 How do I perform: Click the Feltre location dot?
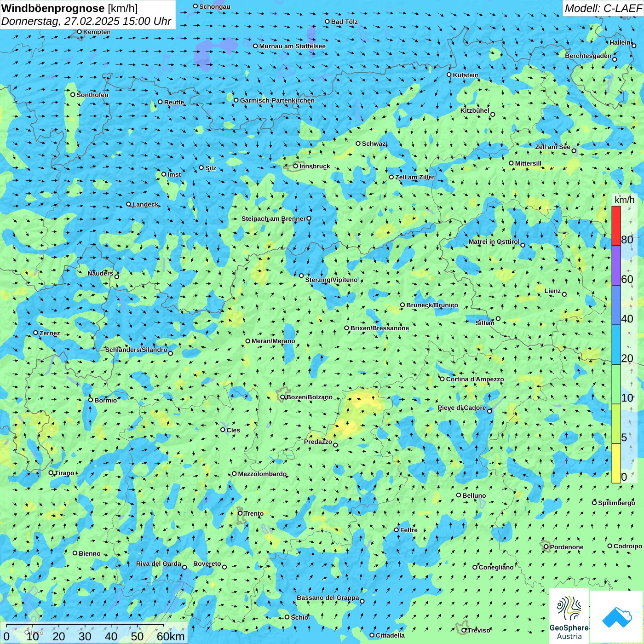[397, 530]
